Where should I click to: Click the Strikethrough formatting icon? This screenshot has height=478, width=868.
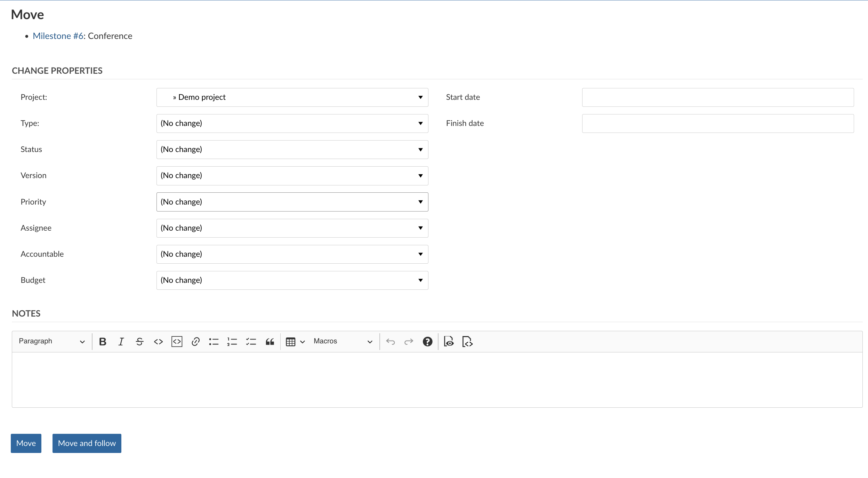coord(138,341)
